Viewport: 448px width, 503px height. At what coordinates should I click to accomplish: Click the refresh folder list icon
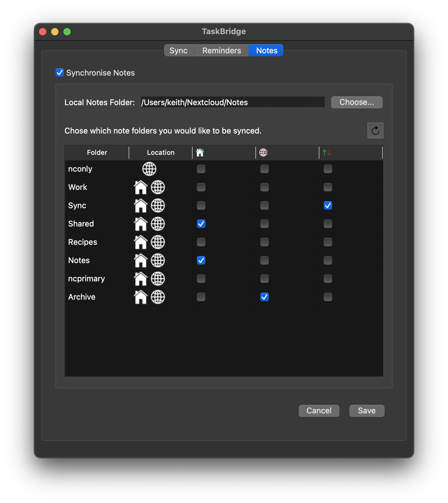point(375,131)
